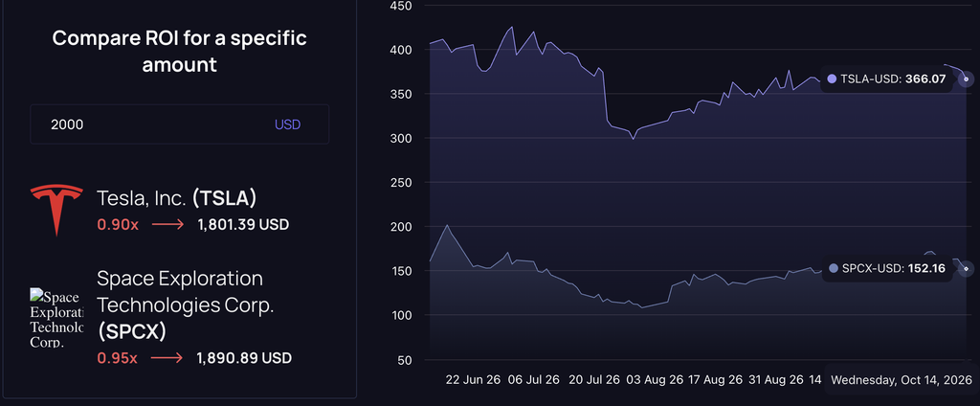Click the TSLA purple legend dot in tooltip
Screen dimensions: 980x406
(x=832, y=79)
